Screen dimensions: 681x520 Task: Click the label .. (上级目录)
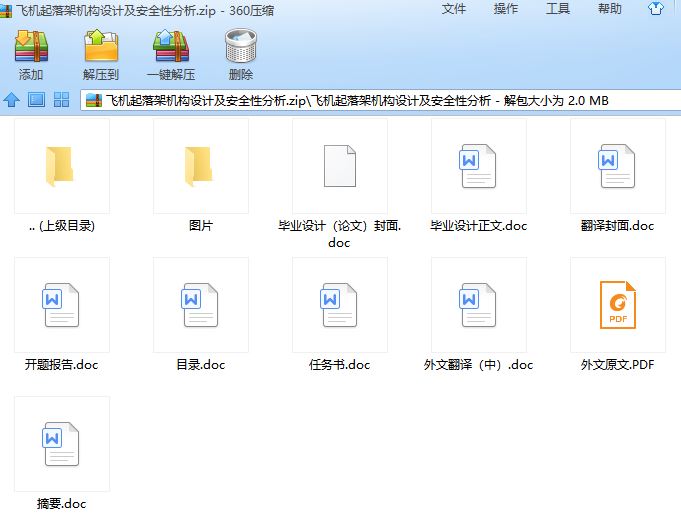[62, 226]
